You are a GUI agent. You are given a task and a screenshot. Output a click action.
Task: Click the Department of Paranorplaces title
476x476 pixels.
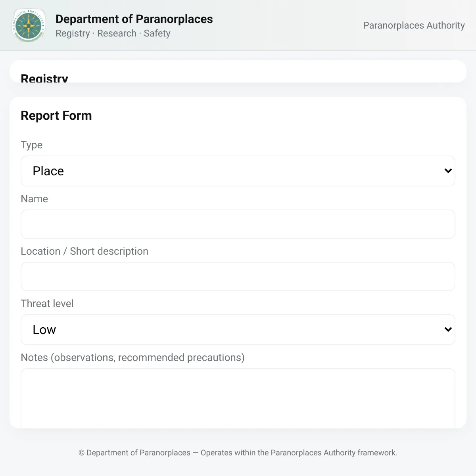coord(134,19)
